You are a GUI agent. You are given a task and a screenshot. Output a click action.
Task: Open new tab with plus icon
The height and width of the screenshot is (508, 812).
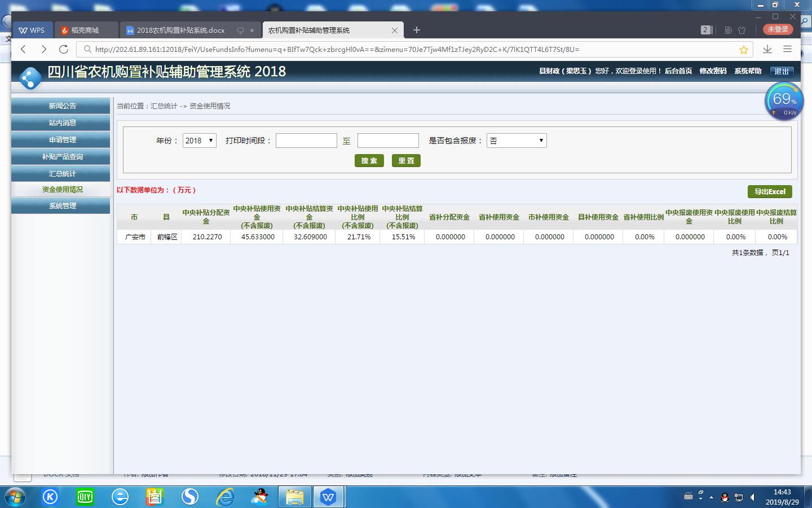pyautogui.click(x=417, y=30)
